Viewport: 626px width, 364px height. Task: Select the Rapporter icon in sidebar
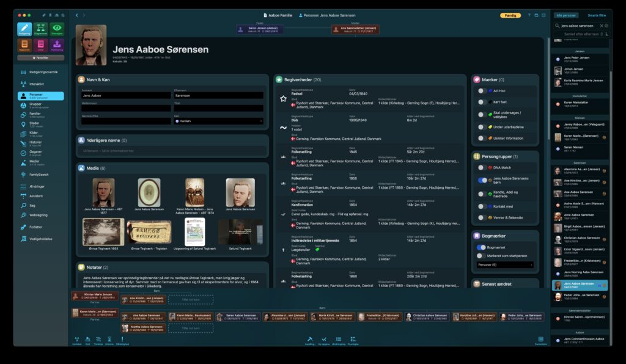tap(24, 45)
